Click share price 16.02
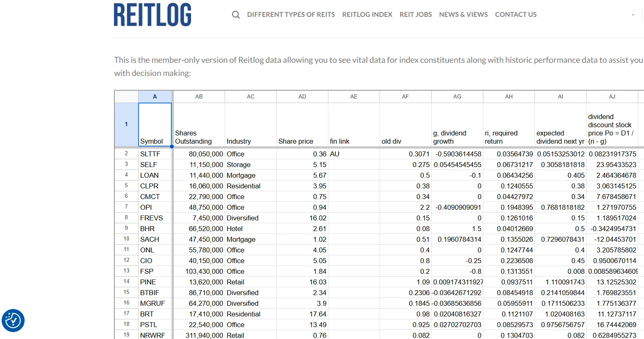The width and height of the screenshot is (644, 339). point(302,218)
